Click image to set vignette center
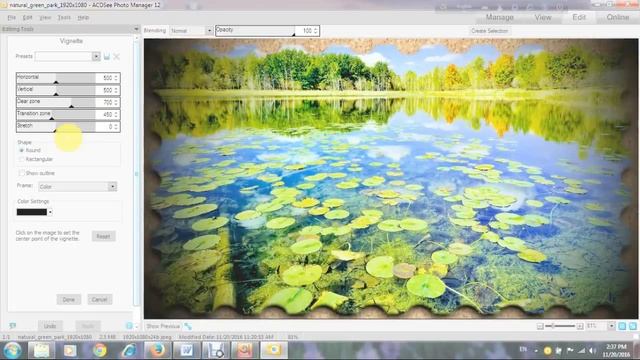 tap(391, 179)
